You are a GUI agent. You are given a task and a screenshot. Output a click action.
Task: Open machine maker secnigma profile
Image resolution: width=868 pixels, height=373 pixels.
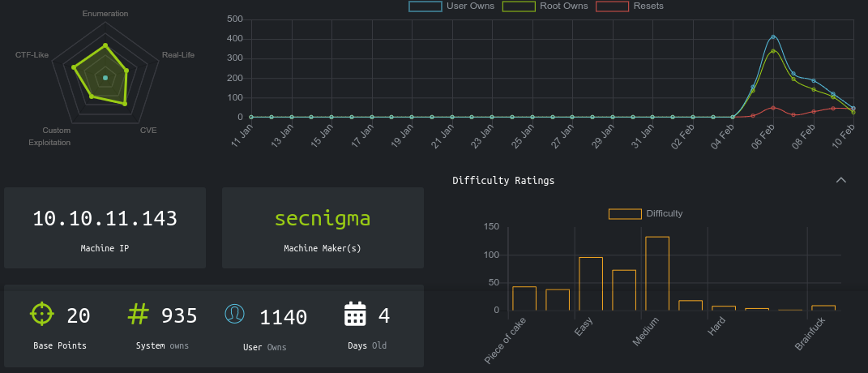pyautogui.click(x=323, y=219)
